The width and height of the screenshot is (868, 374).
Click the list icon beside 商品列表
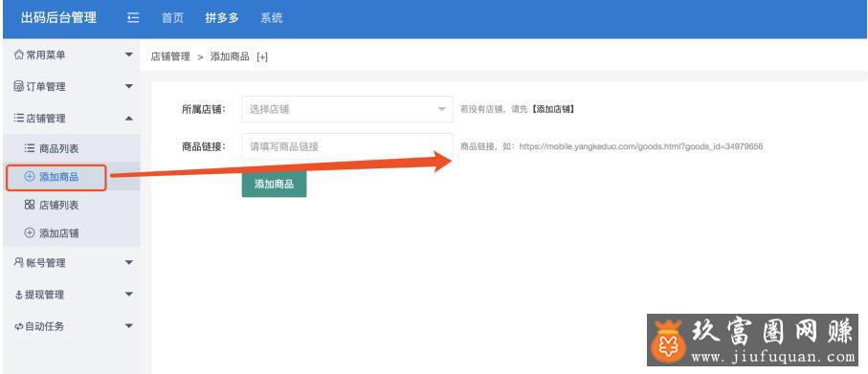click(x=30, y=148)
